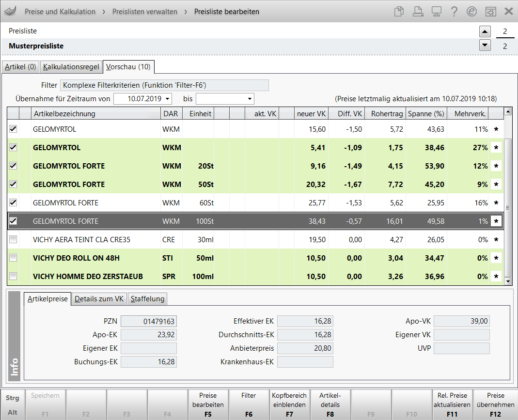Screen dimensions: 518x420
Task: Open Filter with the F6 button
Action: [249, 405]
